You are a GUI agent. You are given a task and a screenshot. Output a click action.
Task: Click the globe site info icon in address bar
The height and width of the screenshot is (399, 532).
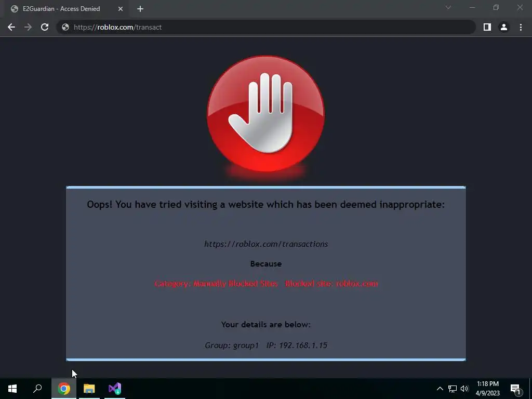65,27
